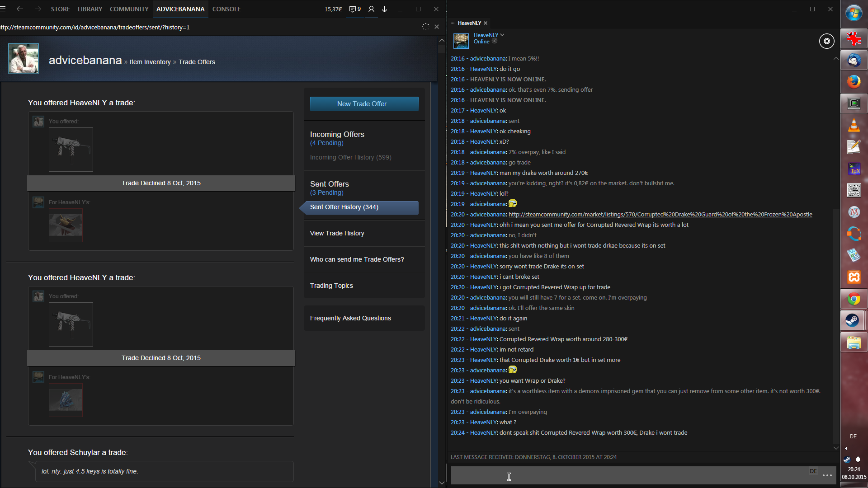Open chat settings gear icon
This screenshot has width=868, height=488.
826,41
